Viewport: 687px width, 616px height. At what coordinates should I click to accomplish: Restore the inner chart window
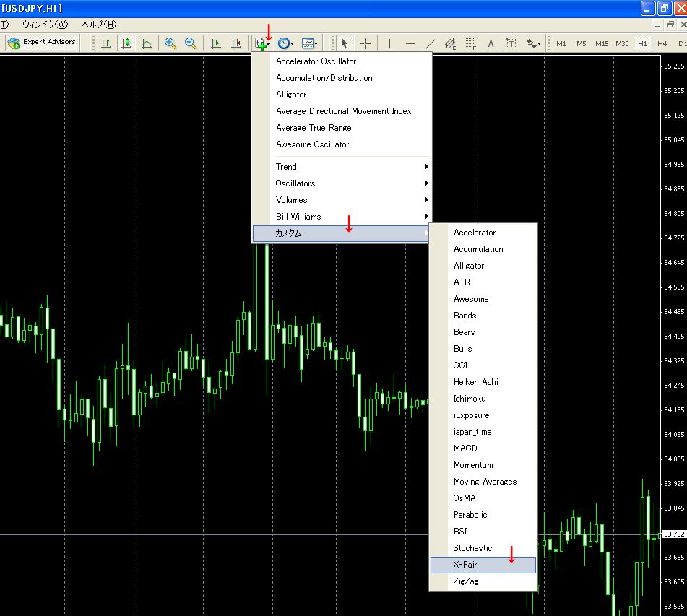tap(670, 25)
